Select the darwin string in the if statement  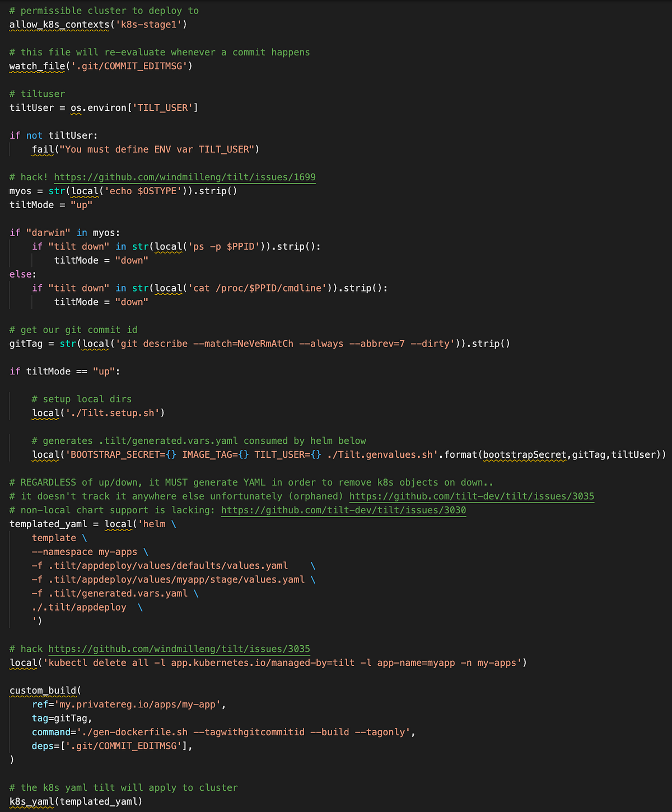49,232
